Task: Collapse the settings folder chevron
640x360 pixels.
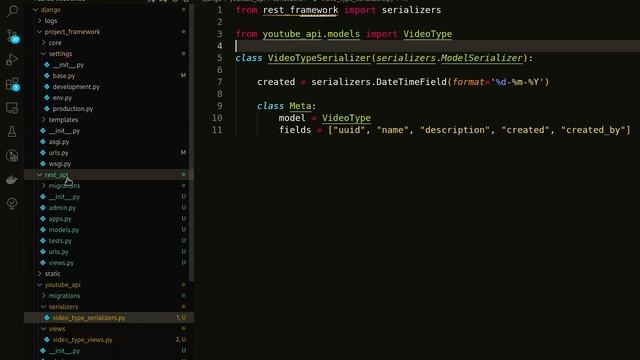Action: 44,53
